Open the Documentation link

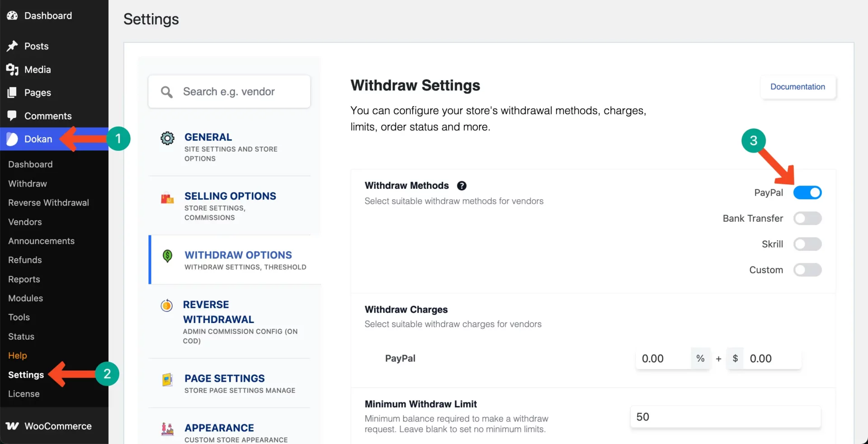(797, 87)
